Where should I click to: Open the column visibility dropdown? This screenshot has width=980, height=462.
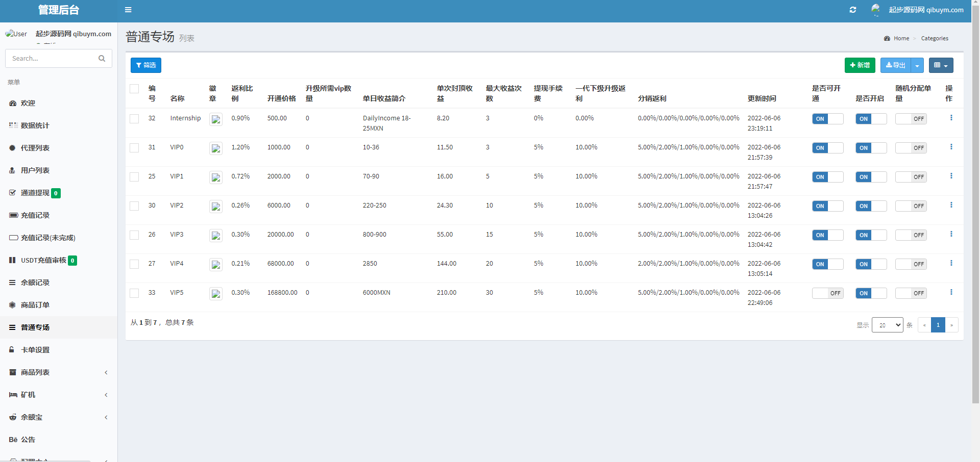pyautogui.click(x=941, y=65)
